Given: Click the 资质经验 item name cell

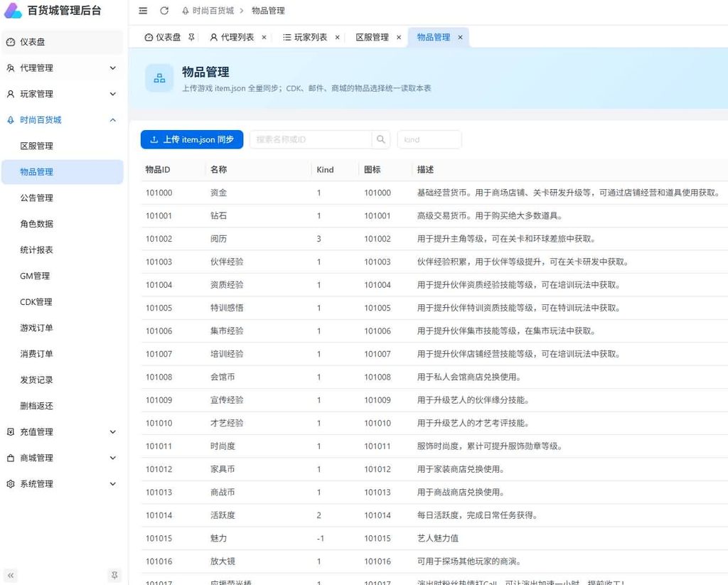Looking at the screenshot, I should [x=227, y=284].
